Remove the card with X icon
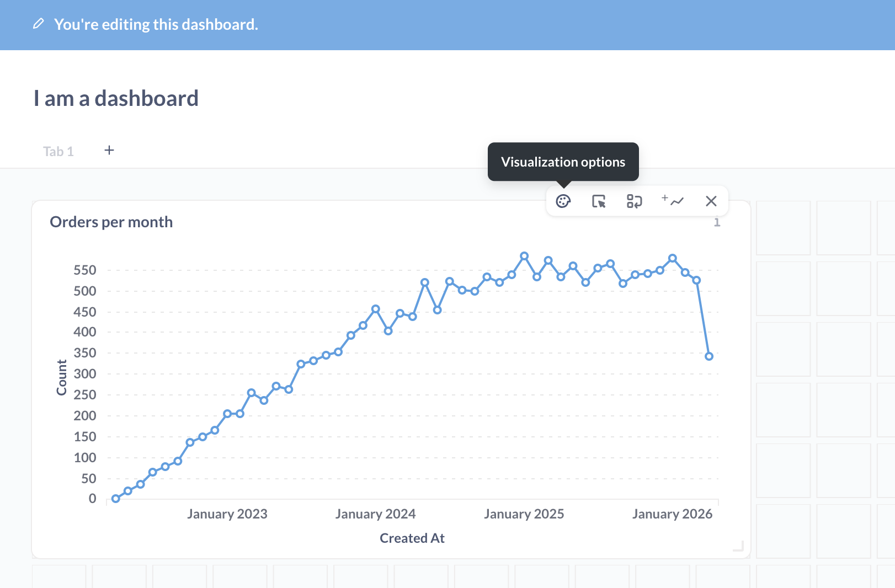 click(711, 201)
